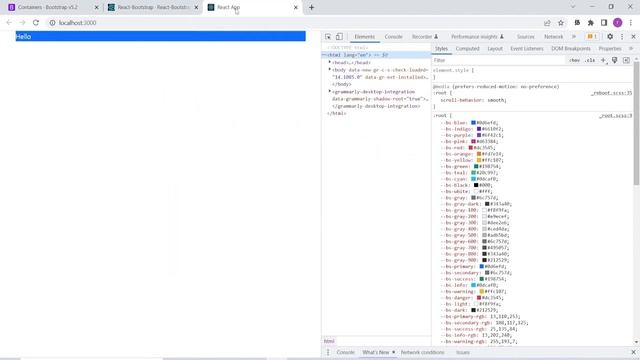
Task: Toggle the :hov element state panel
Action: [574, 60]
